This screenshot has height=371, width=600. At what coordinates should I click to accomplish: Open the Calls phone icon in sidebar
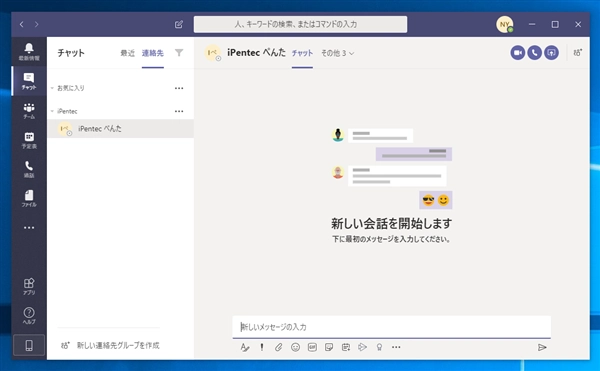pos(29,169)
